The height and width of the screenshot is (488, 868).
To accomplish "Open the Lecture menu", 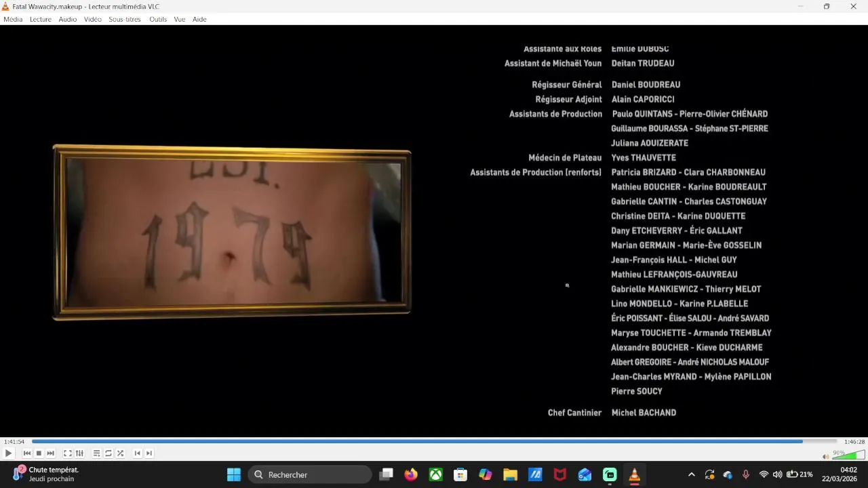I will point(41,19).
